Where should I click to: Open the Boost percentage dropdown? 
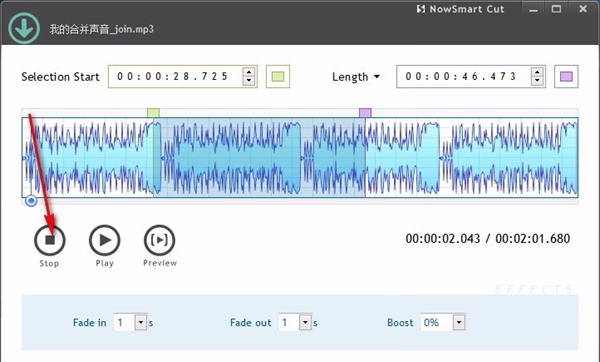(x=459, y=322)
